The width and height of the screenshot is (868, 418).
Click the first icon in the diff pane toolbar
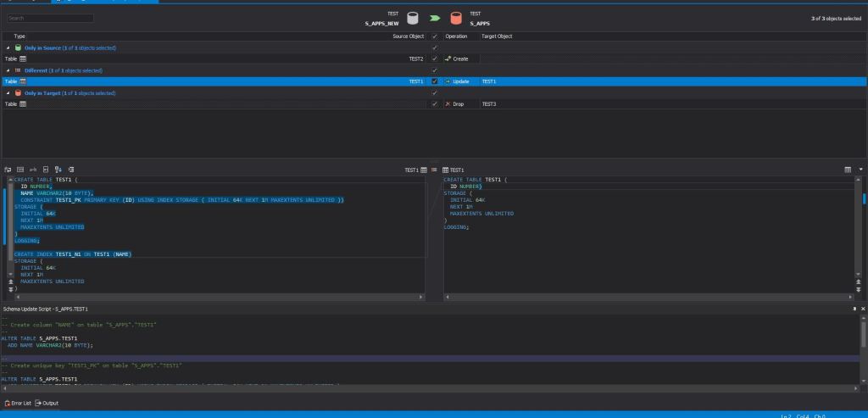(x=7, y=170)
